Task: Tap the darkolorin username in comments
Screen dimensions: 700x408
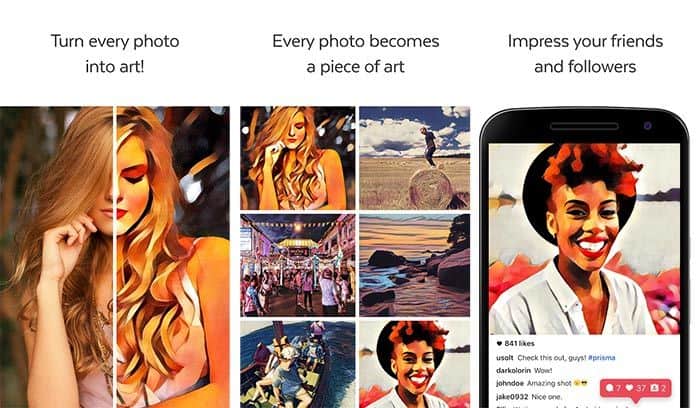Action: (513, 371)
